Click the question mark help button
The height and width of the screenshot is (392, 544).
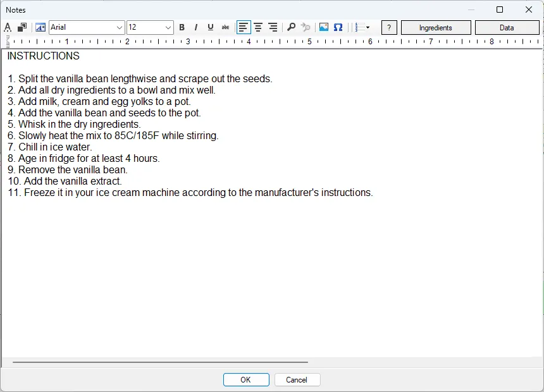[x=389, y=28]
